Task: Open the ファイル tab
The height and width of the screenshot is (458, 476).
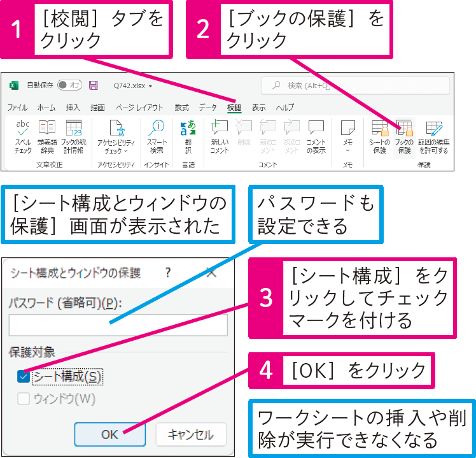Action: 17,108
